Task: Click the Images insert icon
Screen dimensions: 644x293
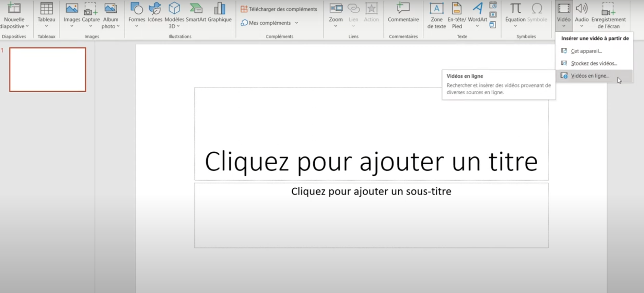Action: tap(72, 8)
